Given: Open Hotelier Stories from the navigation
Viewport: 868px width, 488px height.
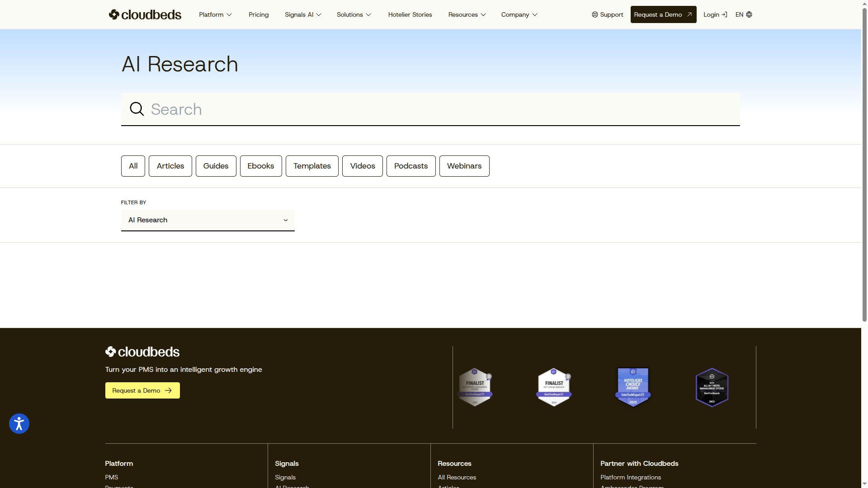Looking at the screenshot, I should [x=410, y=14].
